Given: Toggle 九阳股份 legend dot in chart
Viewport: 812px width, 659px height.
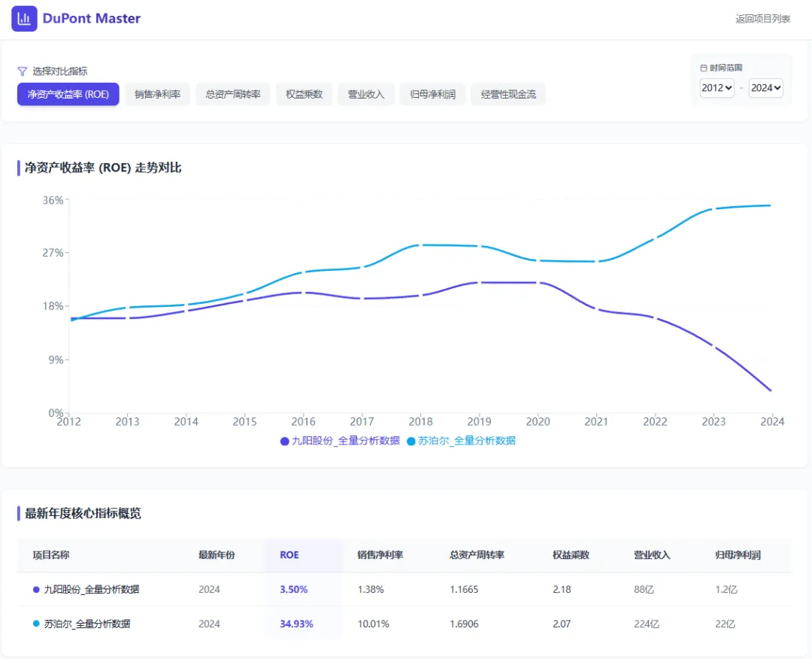Looking at the screenshot, I should 284,442.
